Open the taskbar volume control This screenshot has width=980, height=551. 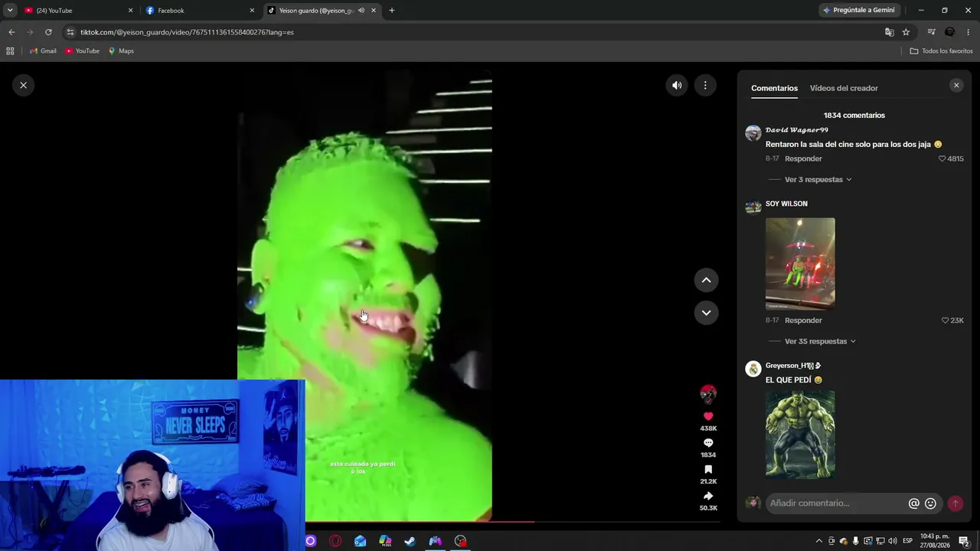tap(892, 541)
